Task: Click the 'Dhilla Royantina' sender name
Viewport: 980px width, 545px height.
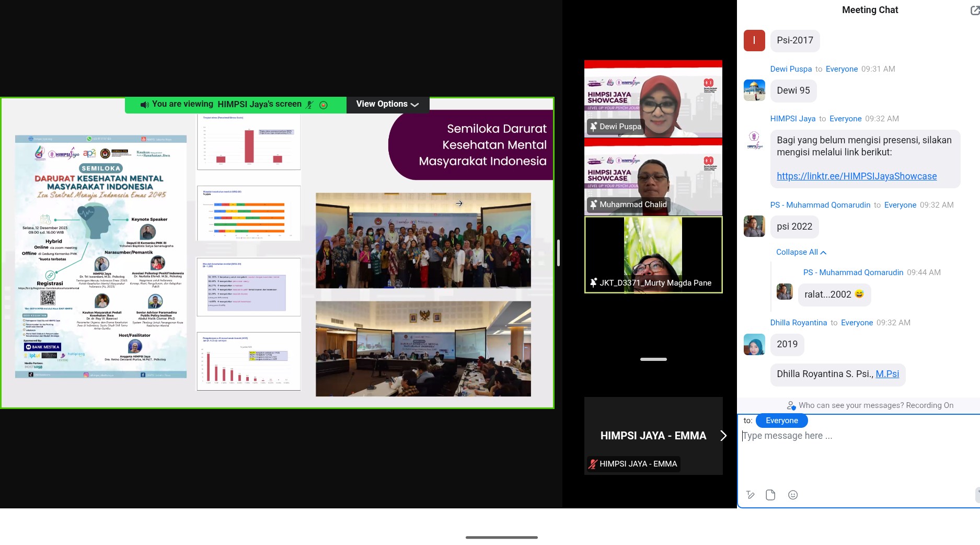Action: pyautogui.click(x=799, y=323)
